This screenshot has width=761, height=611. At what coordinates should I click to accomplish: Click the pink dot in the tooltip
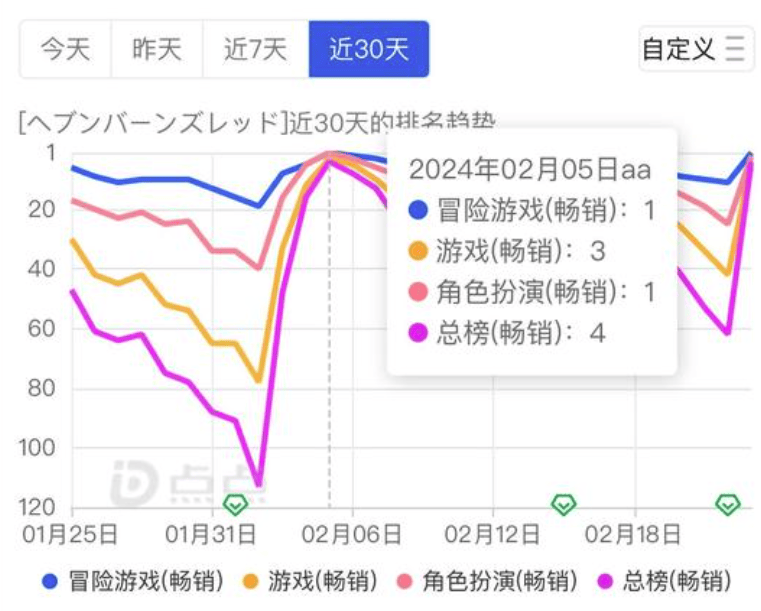pyautogui.click(x=419, y=292)
